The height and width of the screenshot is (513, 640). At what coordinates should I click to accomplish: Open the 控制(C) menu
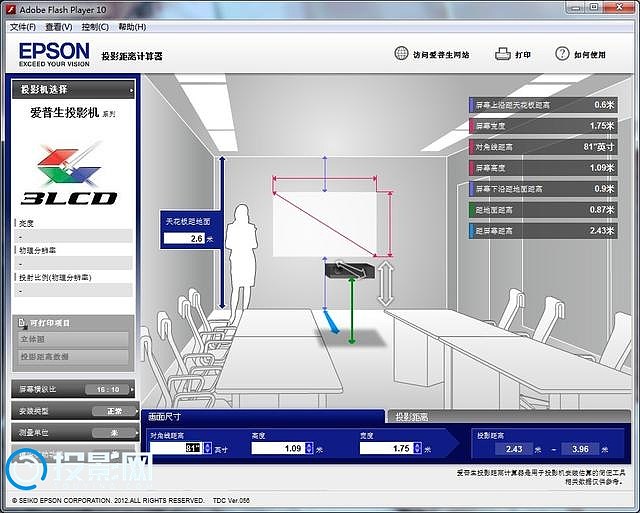(x=95, y=27)
